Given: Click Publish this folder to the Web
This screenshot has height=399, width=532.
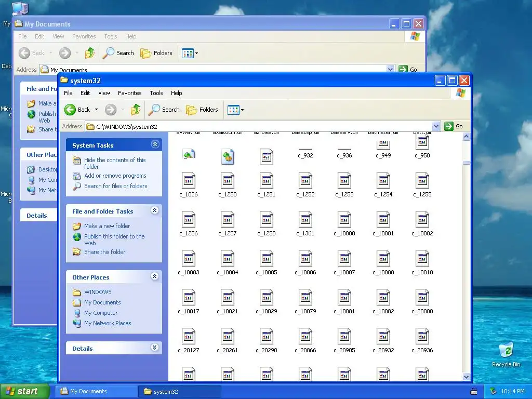Looking at the screenshot, I should pyautogui.click(x=114, y=240).
